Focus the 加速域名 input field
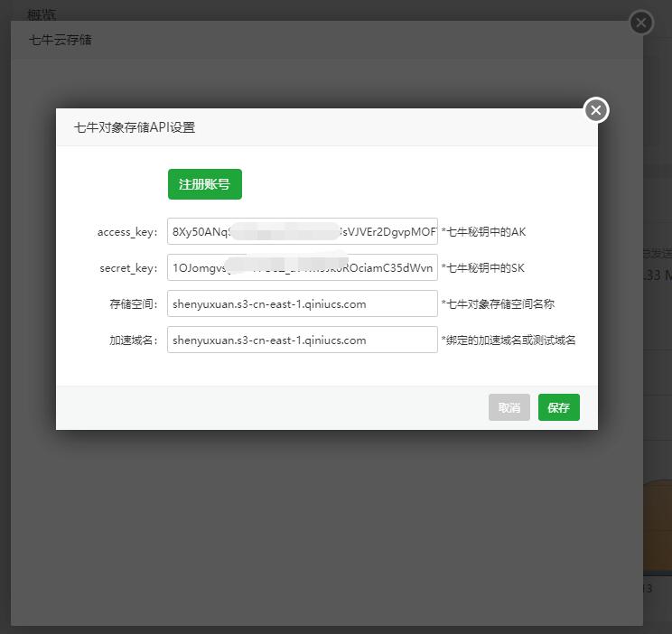The image size is (672, 634). pyautogui.click(x=303, y=340)
